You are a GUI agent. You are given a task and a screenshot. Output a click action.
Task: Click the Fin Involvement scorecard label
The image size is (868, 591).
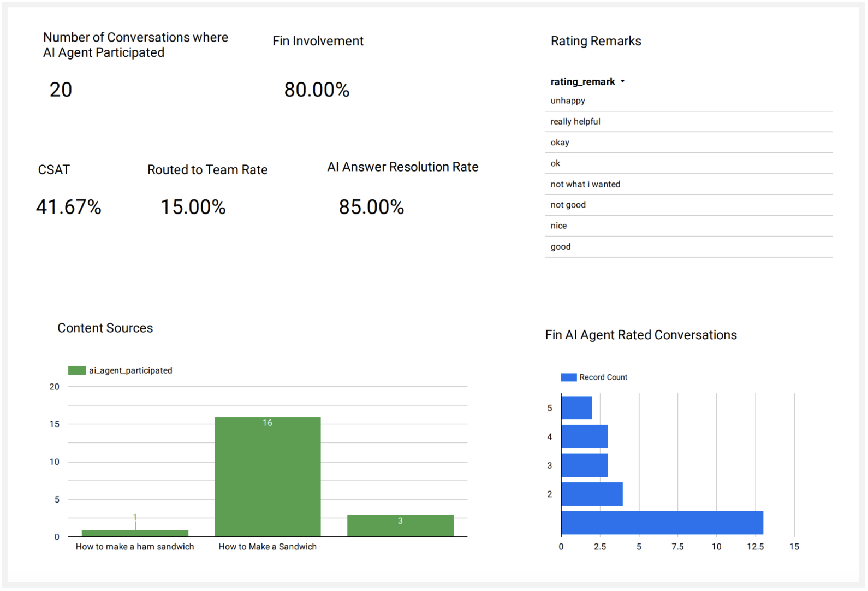318,42
